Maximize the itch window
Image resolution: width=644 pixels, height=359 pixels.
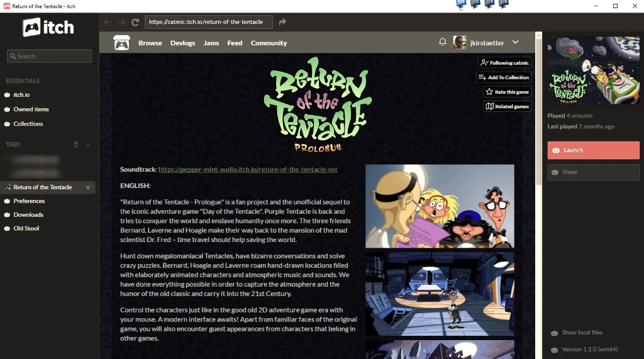point(615,6)
